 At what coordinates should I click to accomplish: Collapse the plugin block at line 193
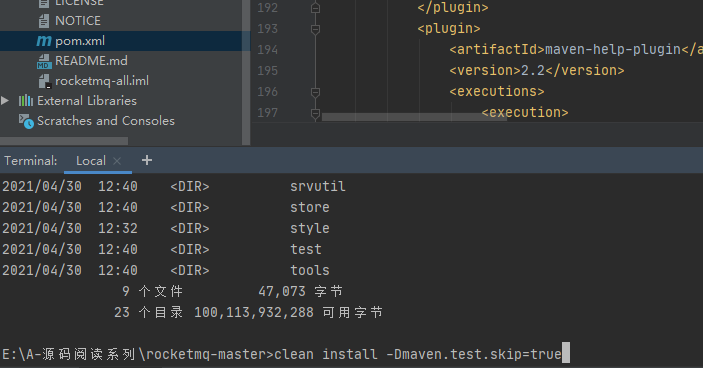(315, 29)
